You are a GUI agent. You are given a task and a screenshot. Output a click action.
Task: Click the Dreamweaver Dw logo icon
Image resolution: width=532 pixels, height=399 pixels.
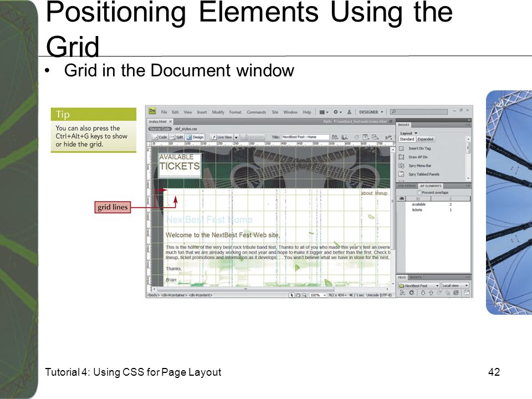point(152,111)
